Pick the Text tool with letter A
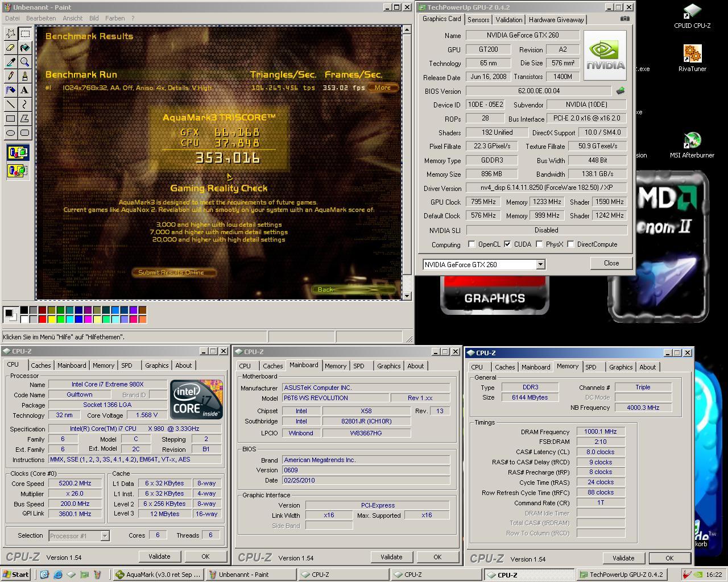Image resolution: width=728 pixels, height=582 pixels. click(x=25, y=90)
